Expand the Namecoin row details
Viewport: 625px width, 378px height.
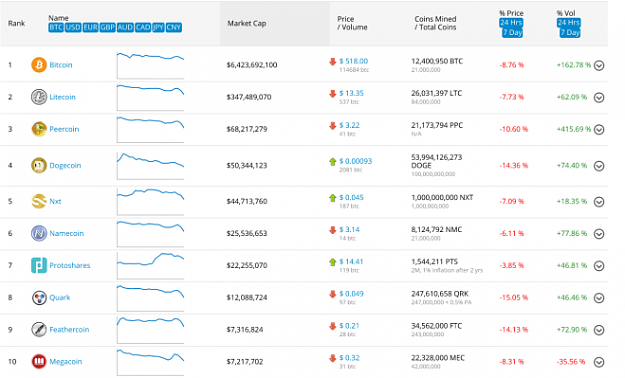click(x=599, y=234)
